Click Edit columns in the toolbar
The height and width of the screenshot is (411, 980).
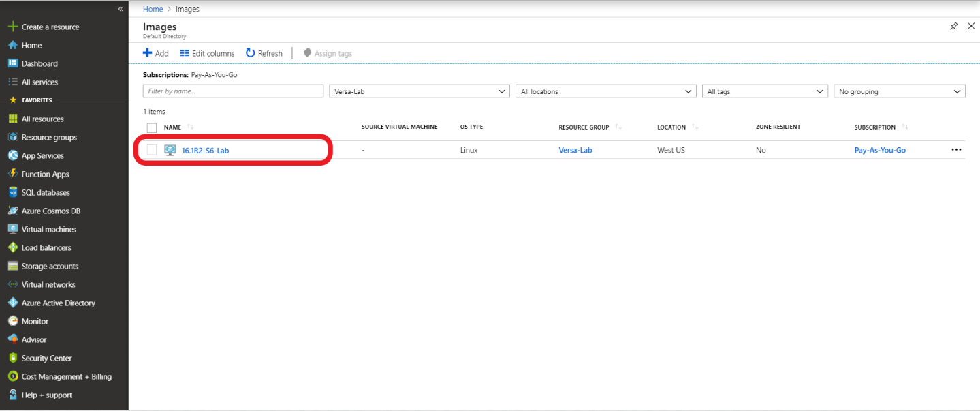pos(207,53)
